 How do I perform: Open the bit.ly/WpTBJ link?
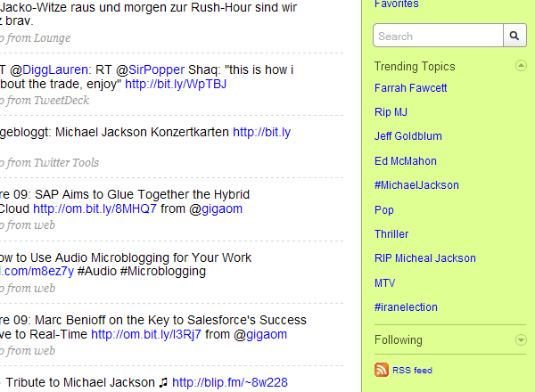tap(176, 84)
